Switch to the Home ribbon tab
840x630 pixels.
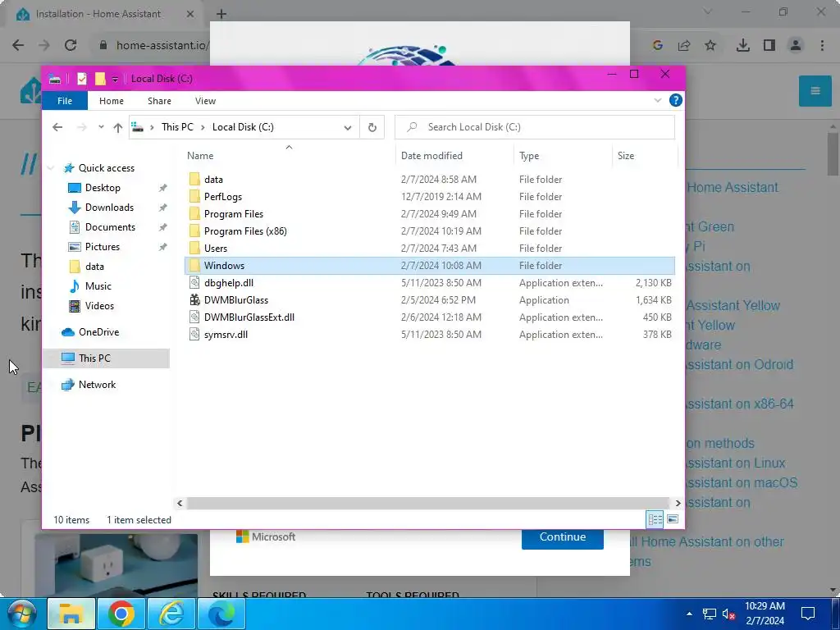(x=112, y=101)
